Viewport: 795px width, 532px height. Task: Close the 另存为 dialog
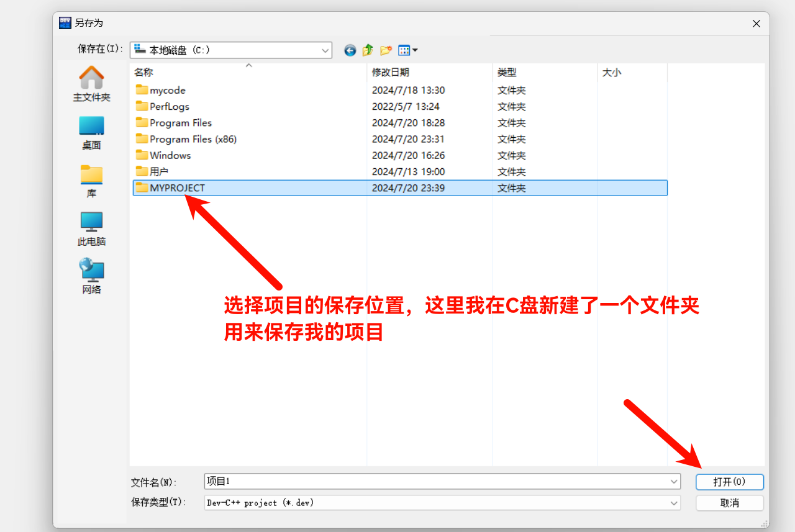tap(756, 24)
